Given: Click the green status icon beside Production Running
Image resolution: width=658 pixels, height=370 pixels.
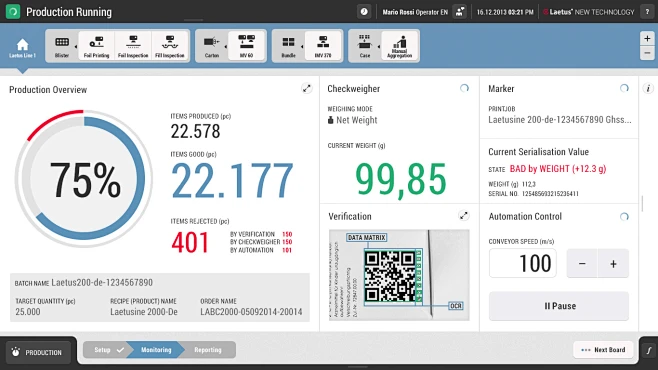Looking at the screenshot, I should coord(13,12).
